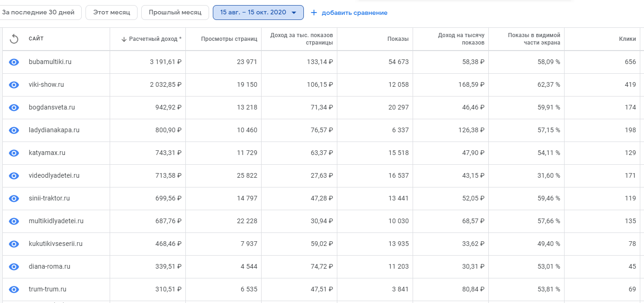The image size is (644, 303).
Task: Sort by Просмотры страниц column
Action: coord(229,39)
